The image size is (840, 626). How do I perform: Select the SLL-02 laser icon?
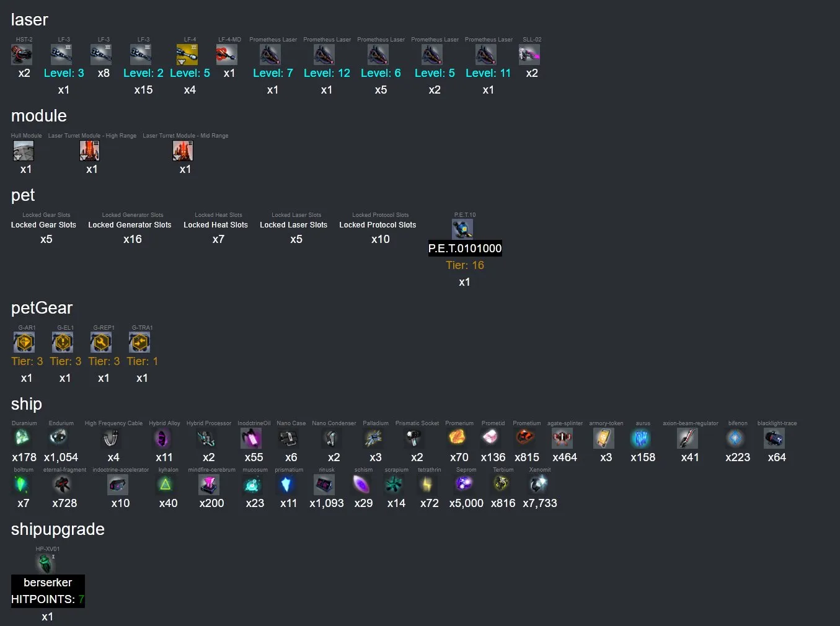pyautogui.click(x=529, y=55)
